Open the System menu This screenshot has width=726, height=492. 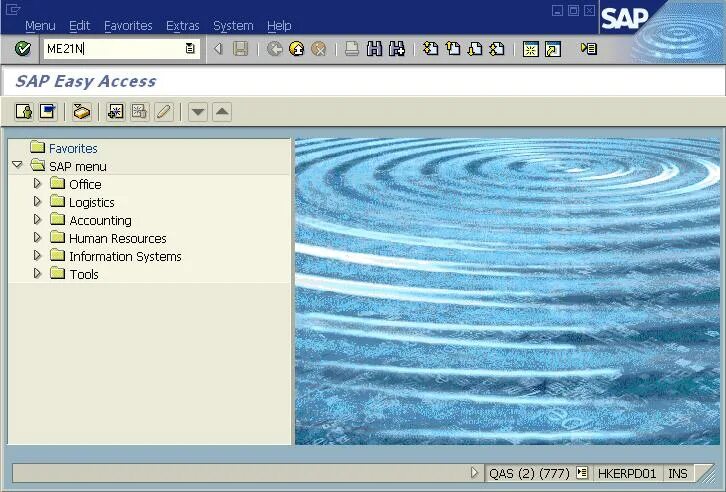(233, 25)
